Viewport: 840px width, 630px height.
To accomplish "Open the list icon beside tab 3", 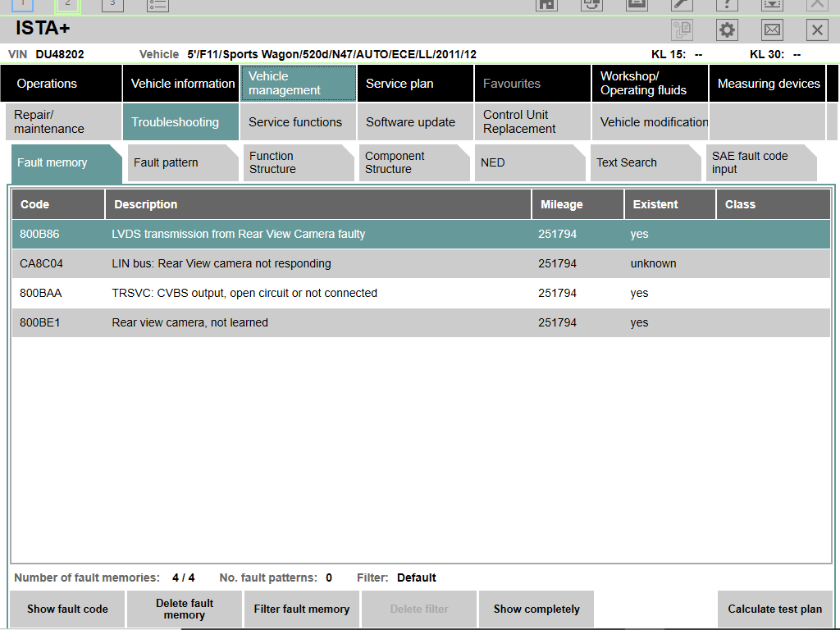I will point(157,5).
